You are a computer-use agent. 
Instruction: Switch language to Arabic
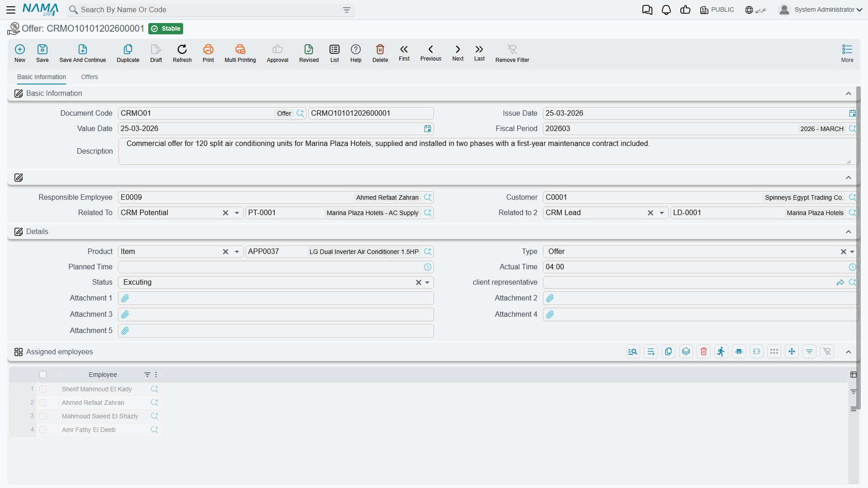(x=756, y=10)
